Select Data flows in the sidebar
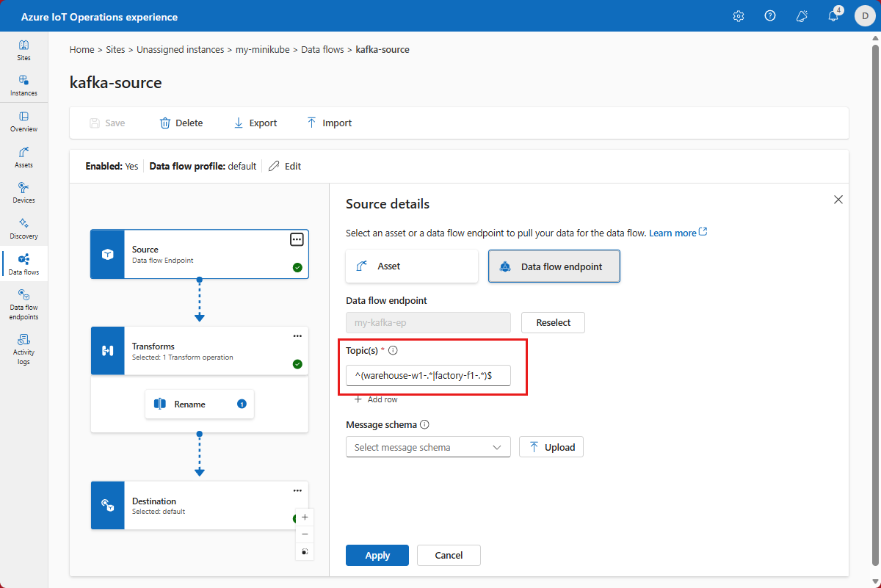 point(23,264)
